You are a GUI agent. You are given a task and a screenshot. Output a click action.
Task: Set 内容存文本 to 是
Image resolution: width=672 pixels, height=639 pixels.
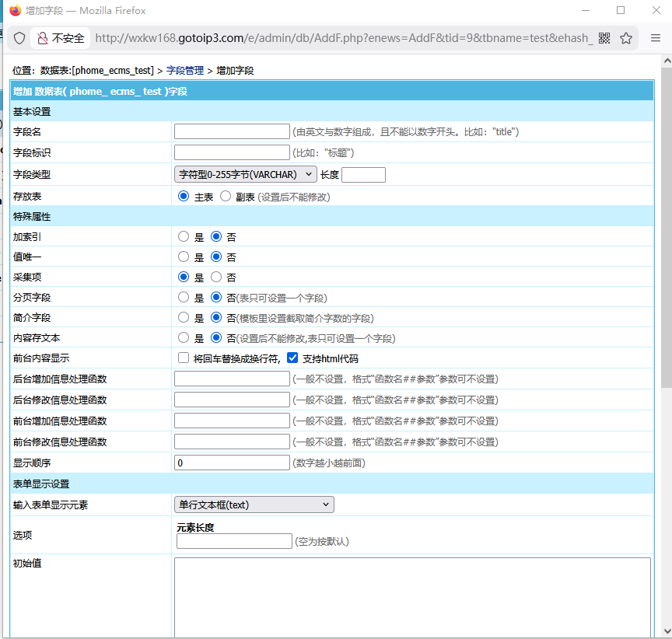coord(184,337)
